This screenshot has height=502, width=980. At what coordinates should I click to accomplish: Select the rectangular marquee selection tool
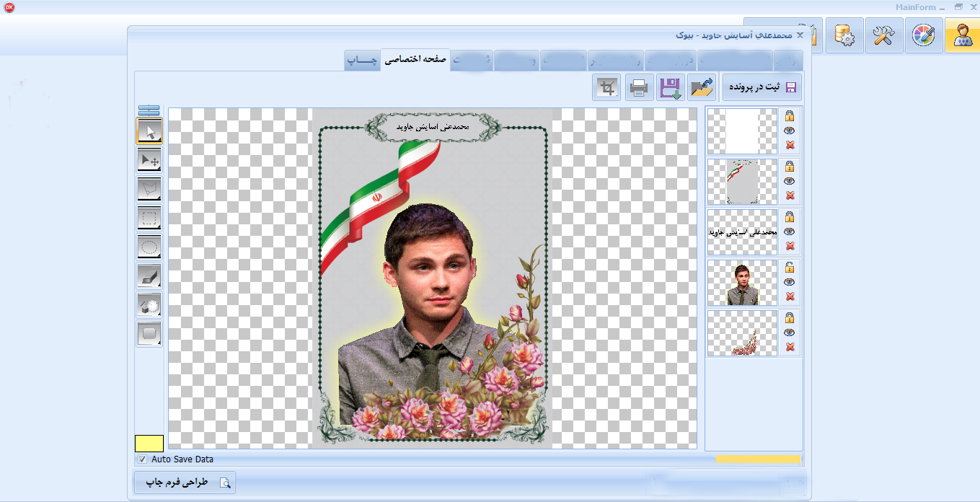(149, 218)
